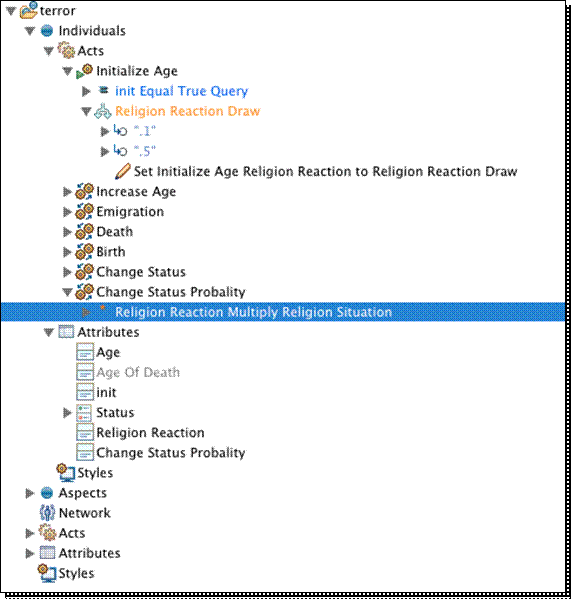
Task: Expand the ".1" draw option
Action: (x=105, y=132)
